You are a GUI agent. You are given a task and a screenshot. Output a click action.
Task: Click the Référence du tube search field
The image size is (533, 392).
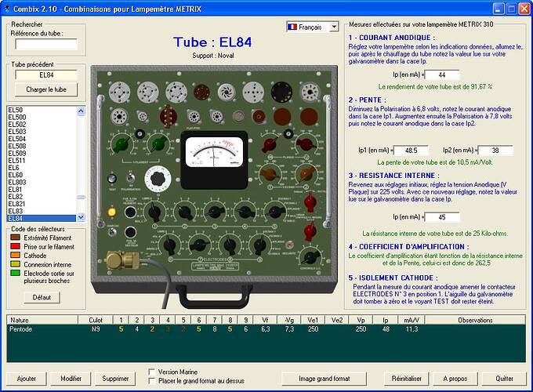pos(46,44)
